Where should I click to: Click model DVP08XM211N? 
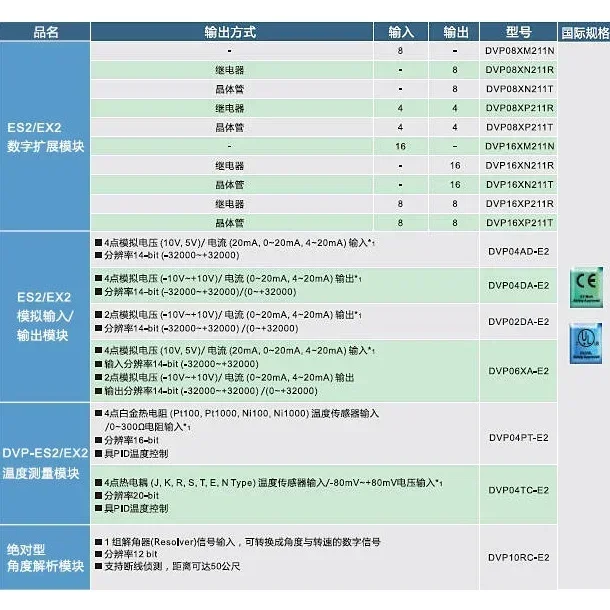coord(519,51)
